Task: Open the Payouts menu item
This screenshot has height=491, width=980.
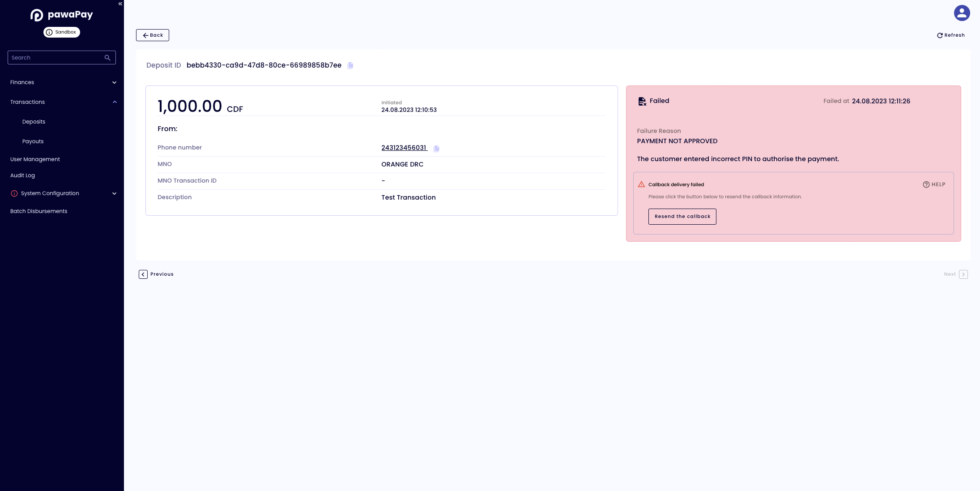Action: [33, 141]
